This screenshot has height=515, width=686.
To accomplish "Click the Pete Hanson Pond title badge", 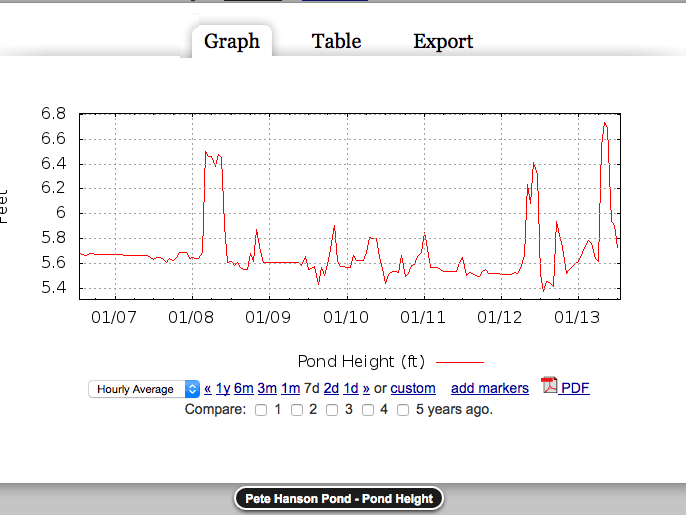I will pos(339,499).
